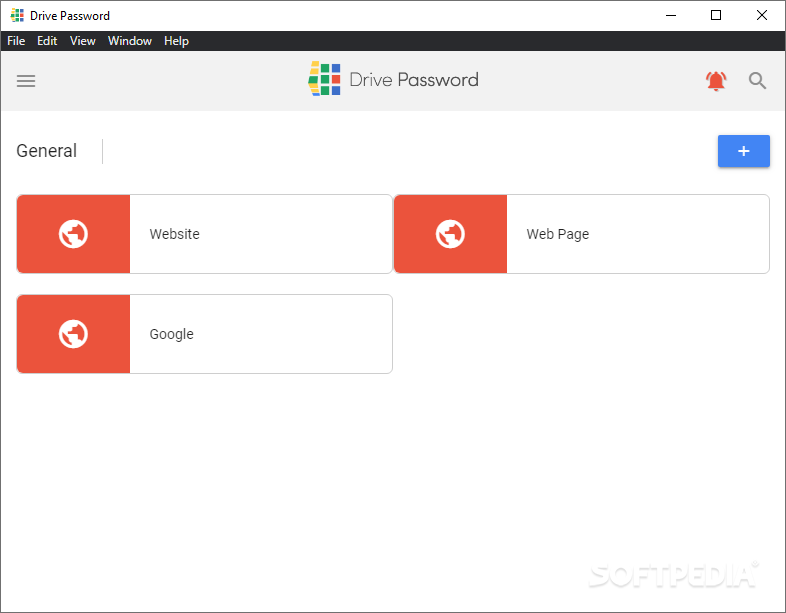This screenshot has height=613, width=786.
Task: Click the app icon in the title bar
Action: click(x=17, y=16)
